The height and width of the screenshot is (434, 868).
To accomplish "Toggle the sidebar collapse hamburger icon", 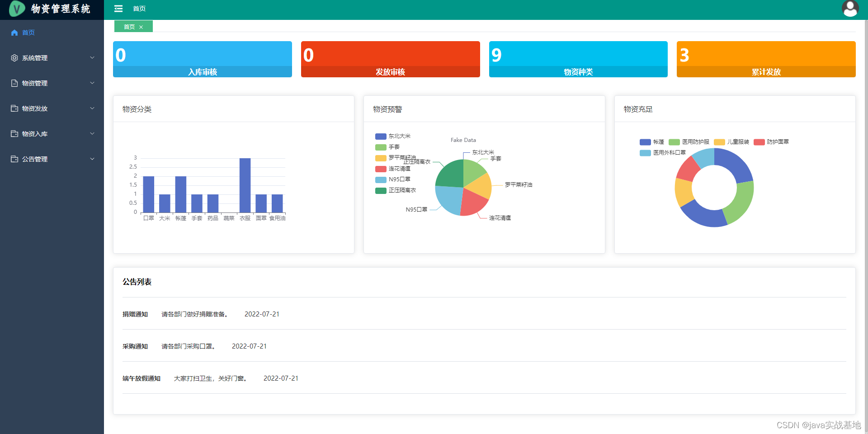I will pos(118,9).
